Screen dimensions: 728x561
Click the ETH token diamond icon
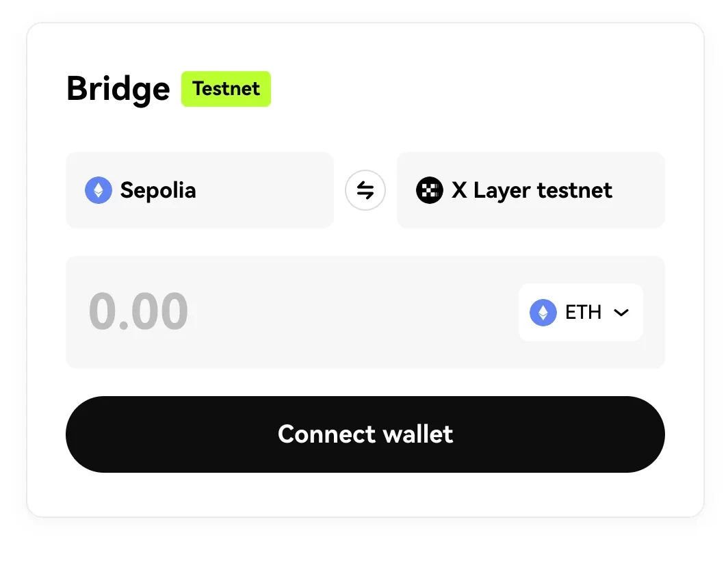click(543, 313)
